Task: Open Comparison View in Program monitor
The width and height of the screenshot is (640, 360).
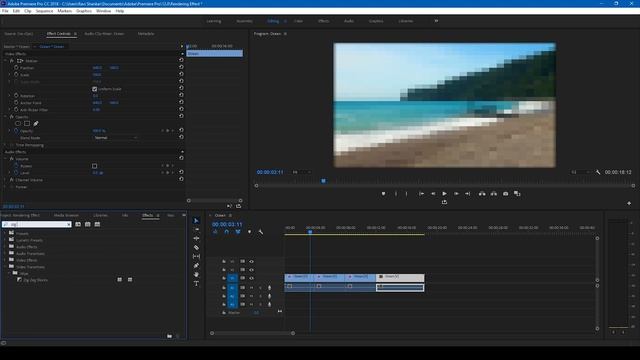Action: (517, 194)
